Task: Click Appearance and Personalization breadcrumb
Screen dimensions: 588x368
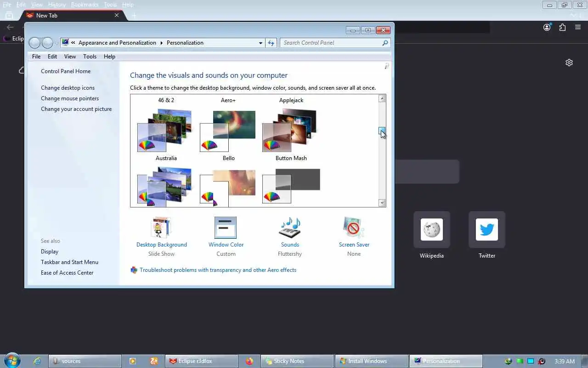Action: [x=117, y=43]
